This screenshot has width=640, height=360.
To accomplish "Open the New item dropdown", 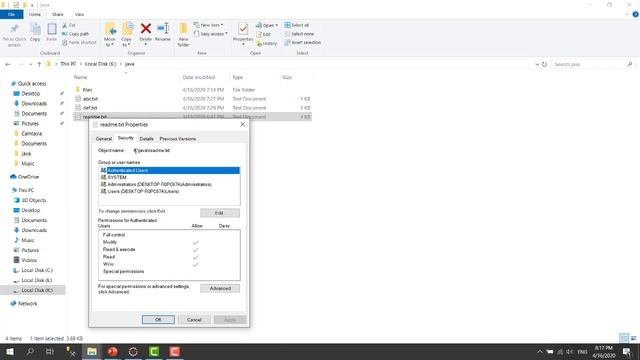I will click(x=209, y=25).
